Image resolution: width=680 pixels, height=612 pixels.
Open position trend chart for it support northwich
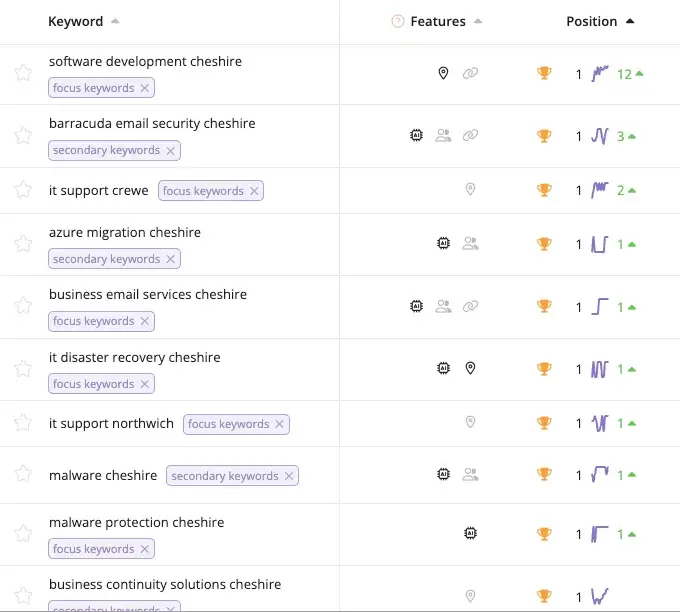pos(600,423)
